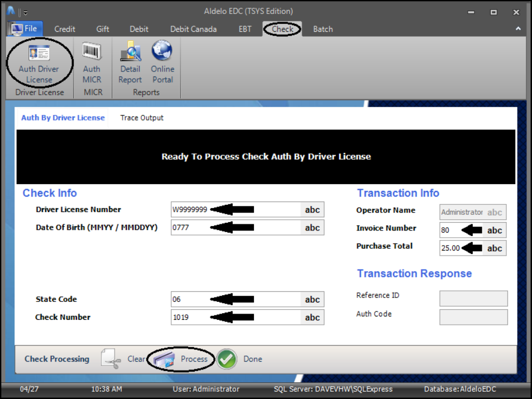Click the Date Of Birth field

pos(236,228)
